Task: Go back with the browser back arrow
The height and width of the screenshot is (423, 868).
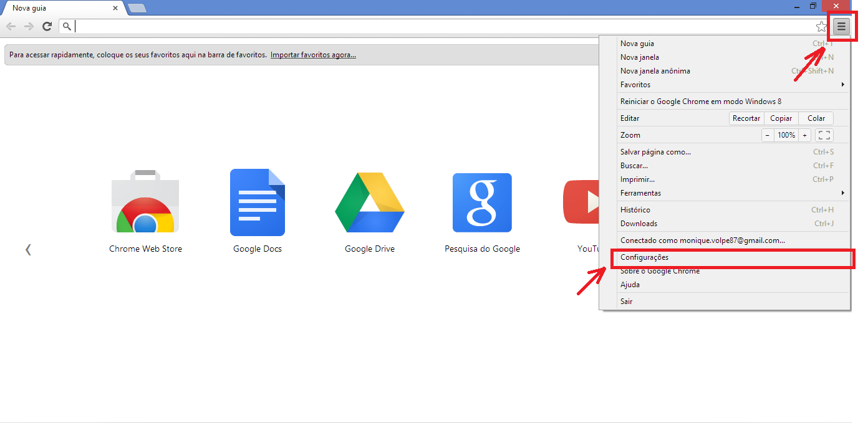Action: (x=11, y=26)
